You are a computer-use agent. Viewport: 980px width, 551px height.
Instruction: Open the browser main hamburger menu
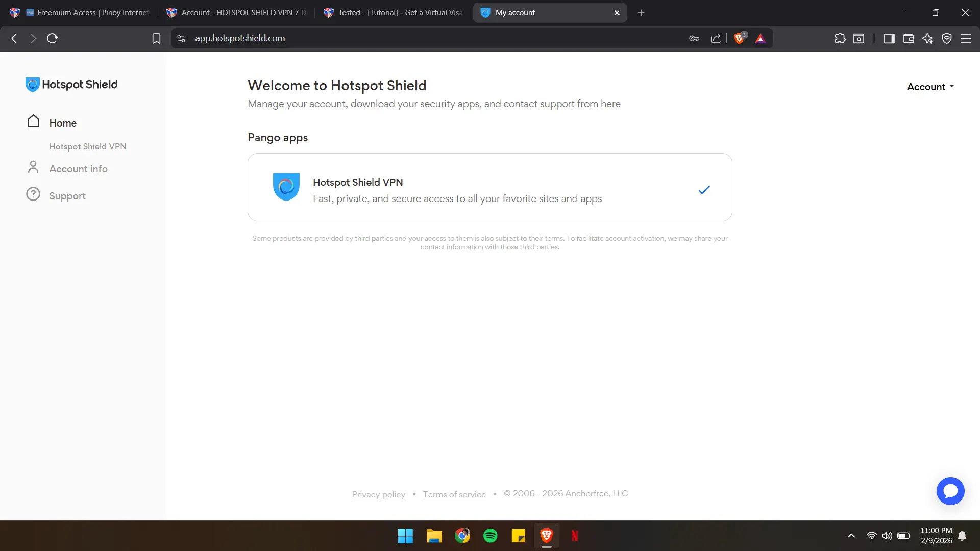[966, 38]
